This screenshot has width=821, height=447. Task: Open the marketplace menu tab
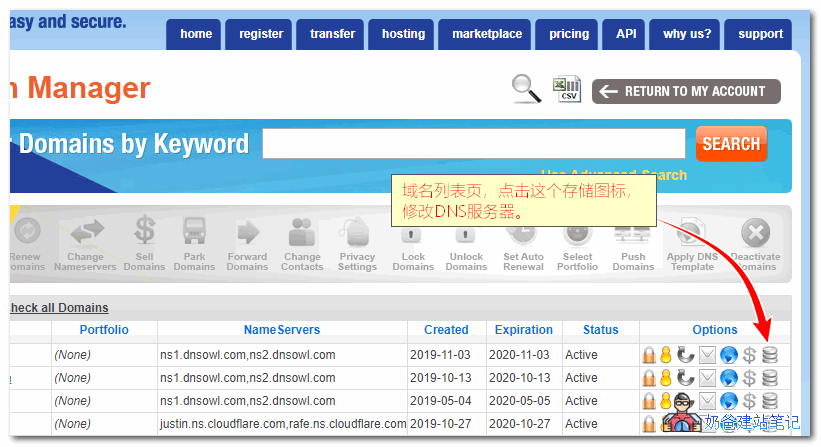487,34
